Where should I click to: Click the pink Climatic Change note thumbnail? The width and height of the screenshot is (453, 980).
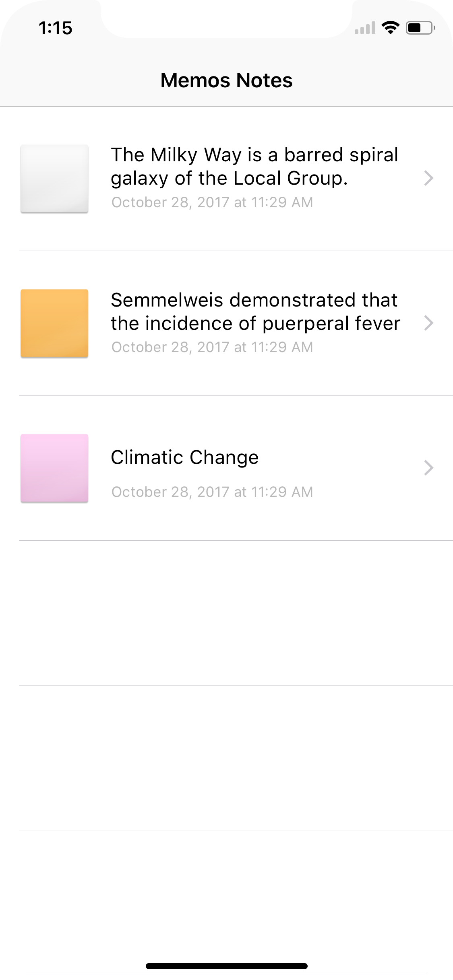54,468
